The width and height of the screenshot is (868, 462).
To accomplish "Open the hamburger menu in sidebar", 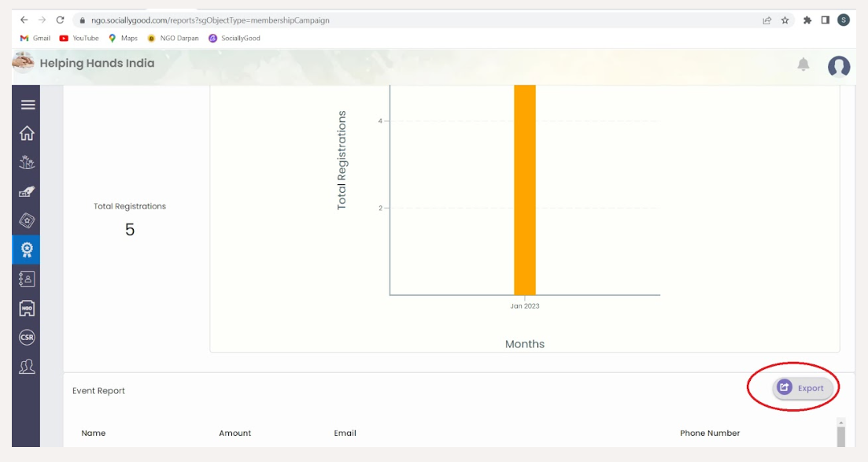I will 28,105.
